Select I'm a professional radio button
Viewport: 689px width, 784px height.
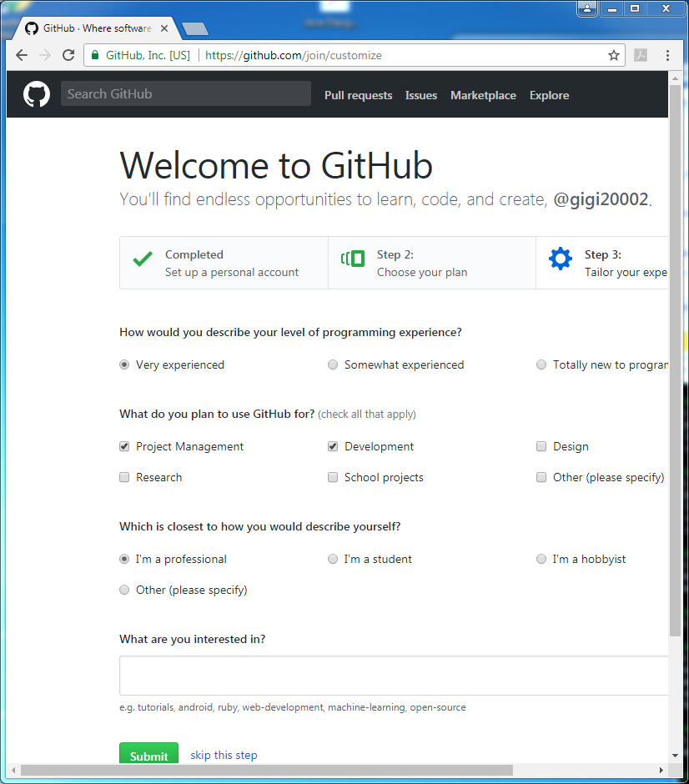[x=124, y=559]
